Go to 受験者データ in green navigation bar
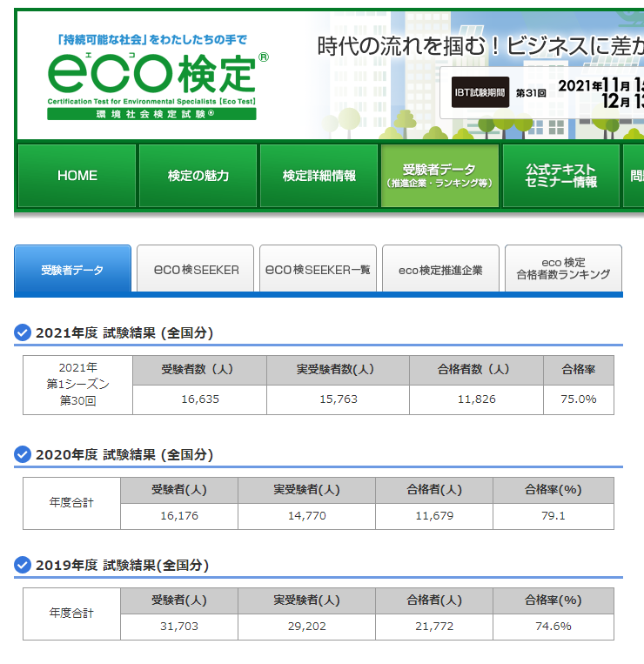This screenshot has height=664, width=644. 439,176
